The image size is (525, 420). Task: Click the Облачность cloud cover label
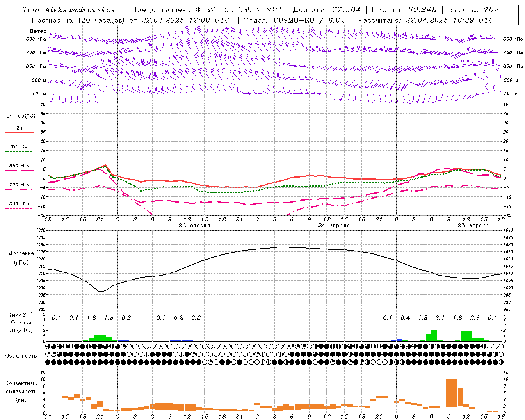point(21,356)
